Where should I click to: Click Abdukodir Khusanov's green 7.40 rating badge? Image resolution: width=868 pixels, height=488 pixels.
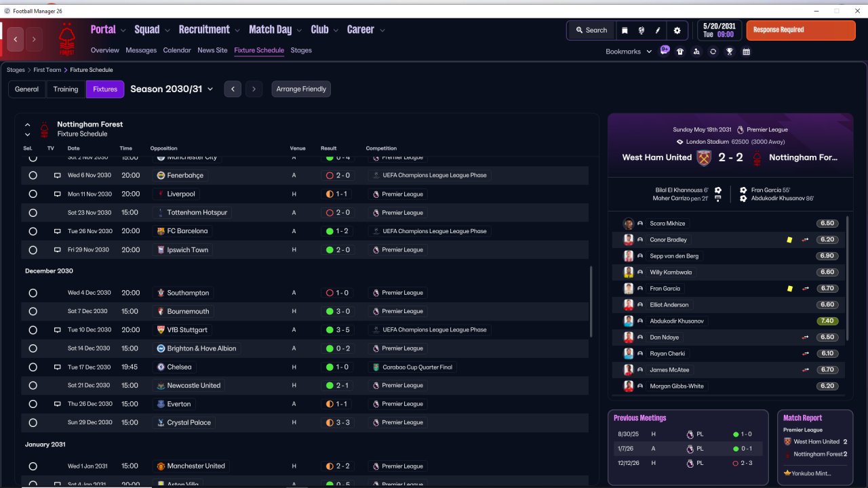click(827, 321)
